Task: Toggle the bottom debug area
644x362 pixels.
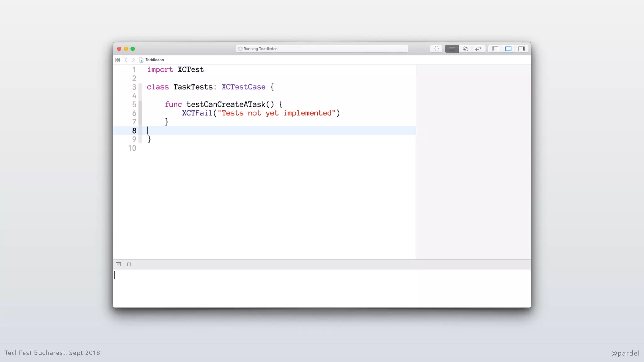Action: click(508, 49)
